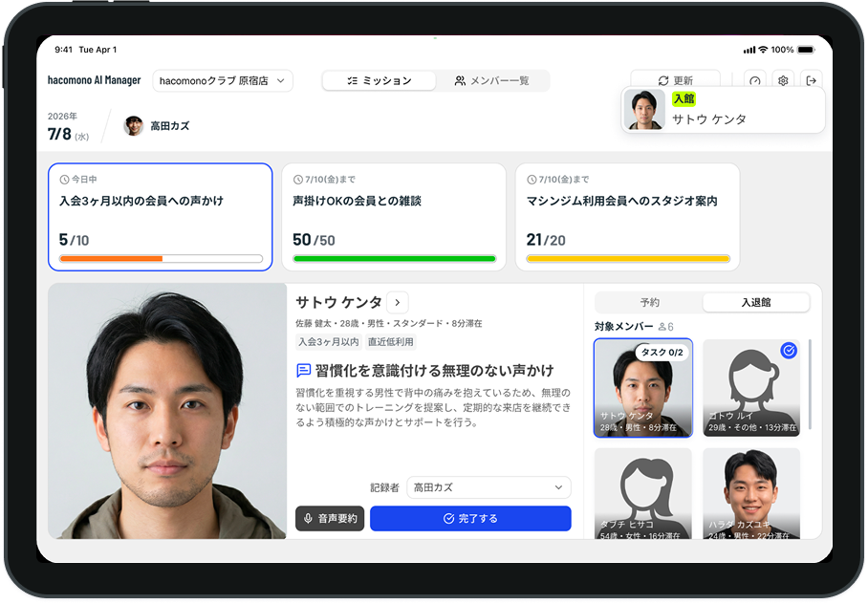Select タブチ ヒサコ member thumbnail
This screenshot has height=604, width=868.
643,494
